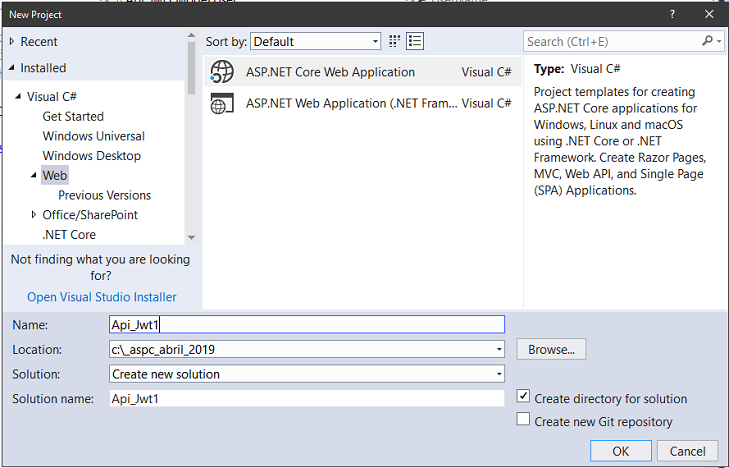Select the Office/SharePoint category label

click(x=90, y=215)
